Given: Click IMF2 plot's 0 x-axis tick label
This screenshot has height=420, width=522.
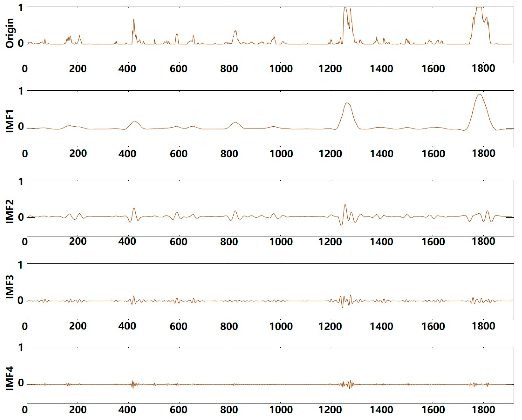Looking at the screenshot, I should [25, 241].
